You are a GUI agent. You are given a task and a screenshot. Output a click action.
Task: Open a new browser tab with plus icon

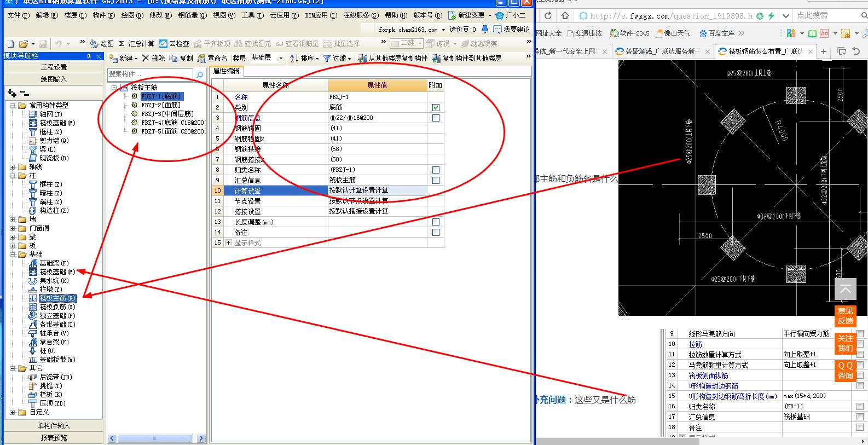(x=824, y=51)
